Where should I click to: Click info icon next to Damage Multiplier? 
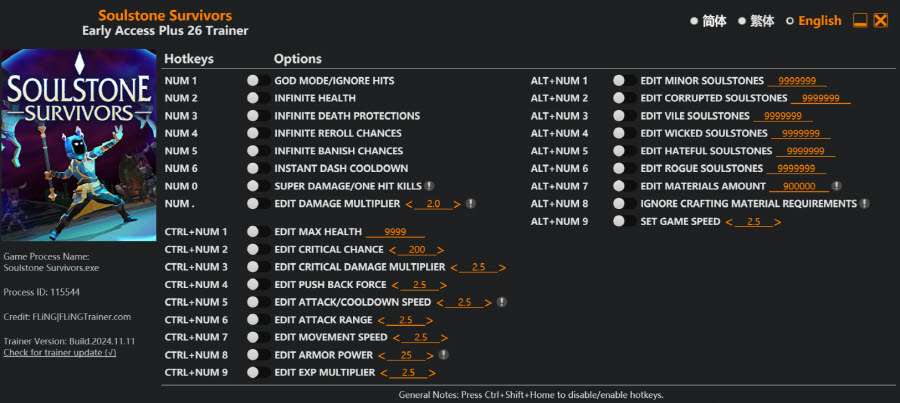470,204
